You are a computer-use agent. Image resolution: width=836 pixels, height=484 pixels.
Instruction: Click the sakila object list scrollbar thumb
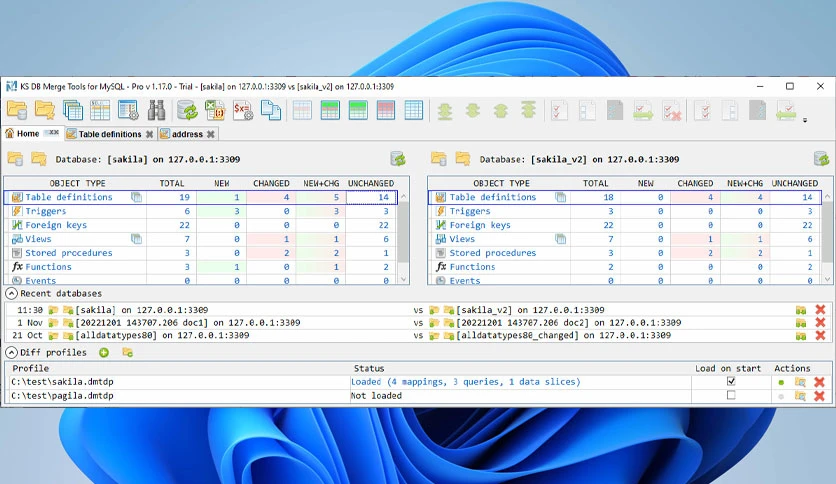point(404,232)
